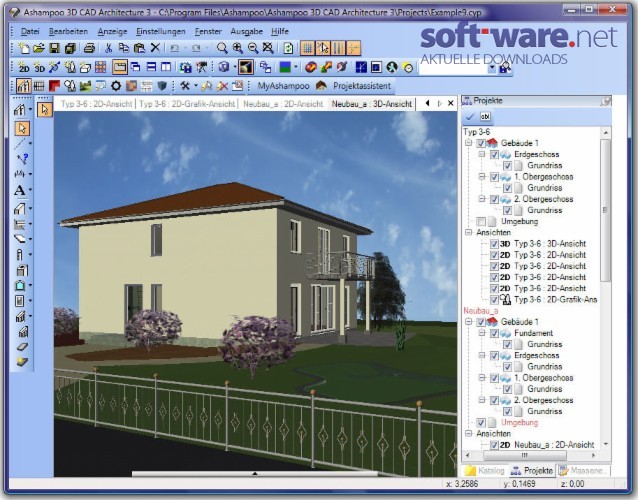Open a project with the folder icon
This screenshot has width=638, height=500.
point(39,49)
